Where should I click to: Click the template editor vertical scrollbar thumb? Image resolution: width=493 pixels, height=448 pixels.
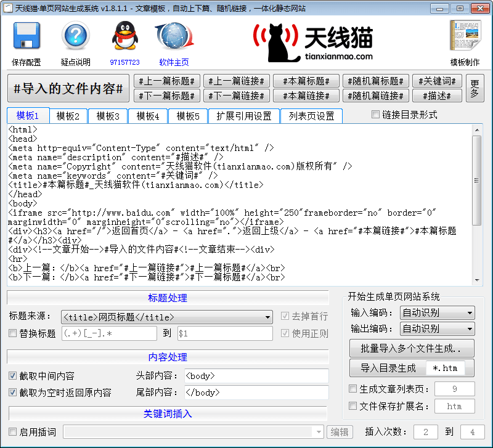tap(477, 181)
